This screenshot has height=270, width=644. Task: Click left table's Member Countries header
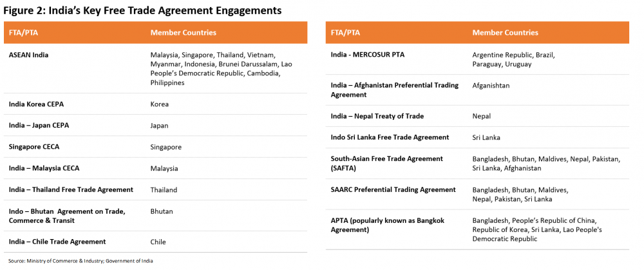click(183, 32)
